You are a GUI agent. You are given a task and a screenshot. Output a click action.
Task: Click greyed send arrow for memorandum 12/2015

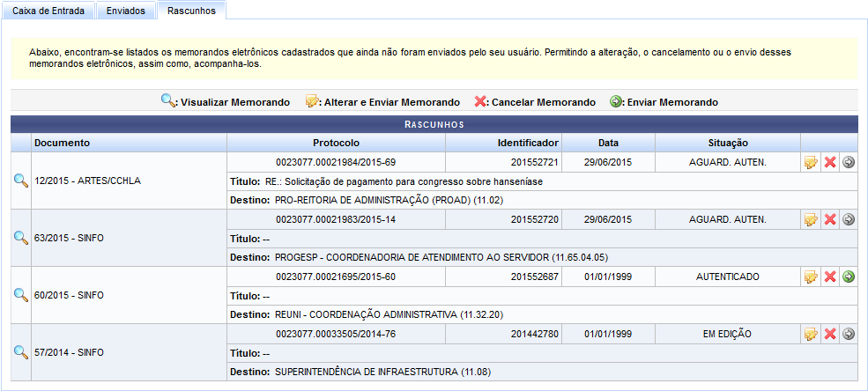click(x=849, y=162)
